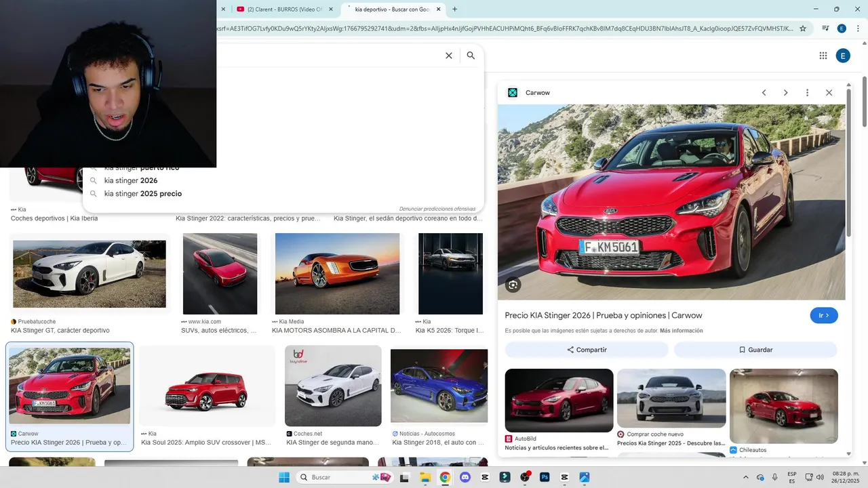The height and width of the screenshot is (488, 868).
Task: Open orange concept car Kia Media thumbnail
Action: pyautogui.click(x=337, y=274)
